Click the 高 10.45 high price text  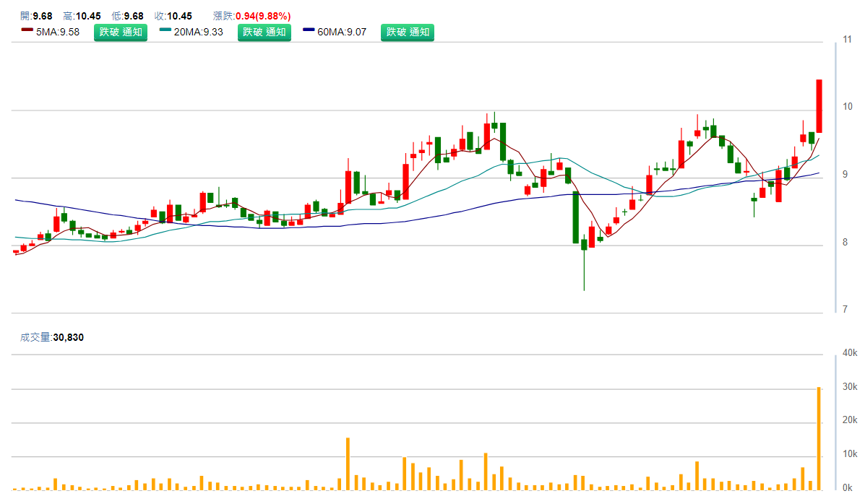point(82,16)
